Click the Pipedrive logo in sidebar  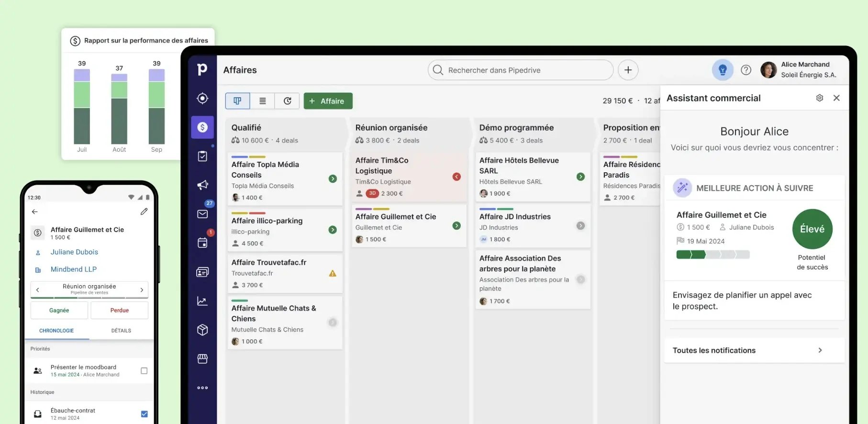(x=202, y=69)
